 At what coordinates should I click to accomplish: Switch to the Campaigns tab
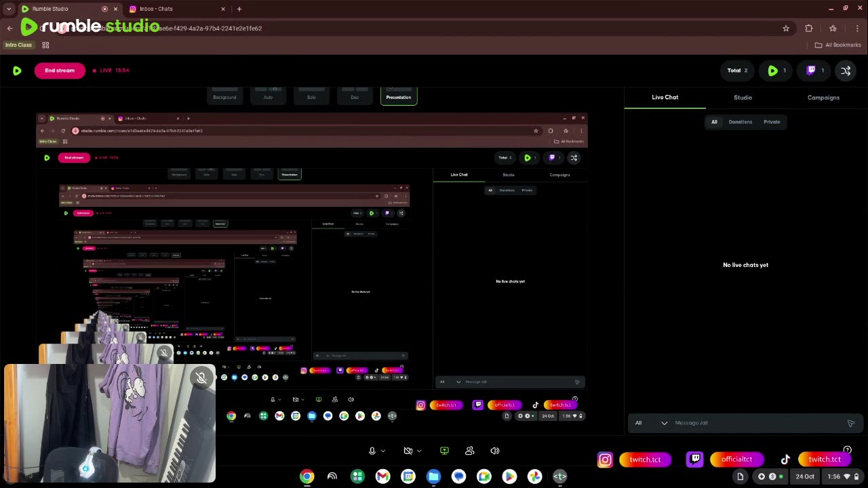pos(823,97)
